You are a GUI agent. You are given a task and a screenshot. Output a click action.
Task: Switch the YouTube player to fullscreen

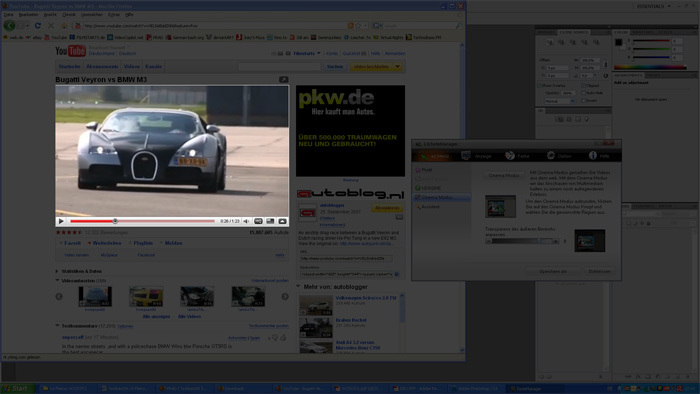[x=282, y=221]
